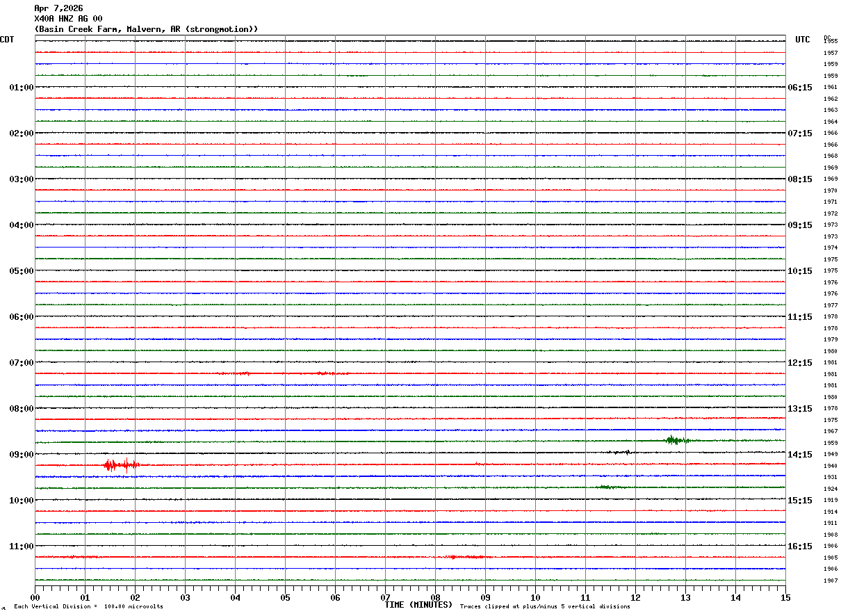The image size is (841, 616).
Task: Click the '14:15' UTC time label
Action: (799, 455)
